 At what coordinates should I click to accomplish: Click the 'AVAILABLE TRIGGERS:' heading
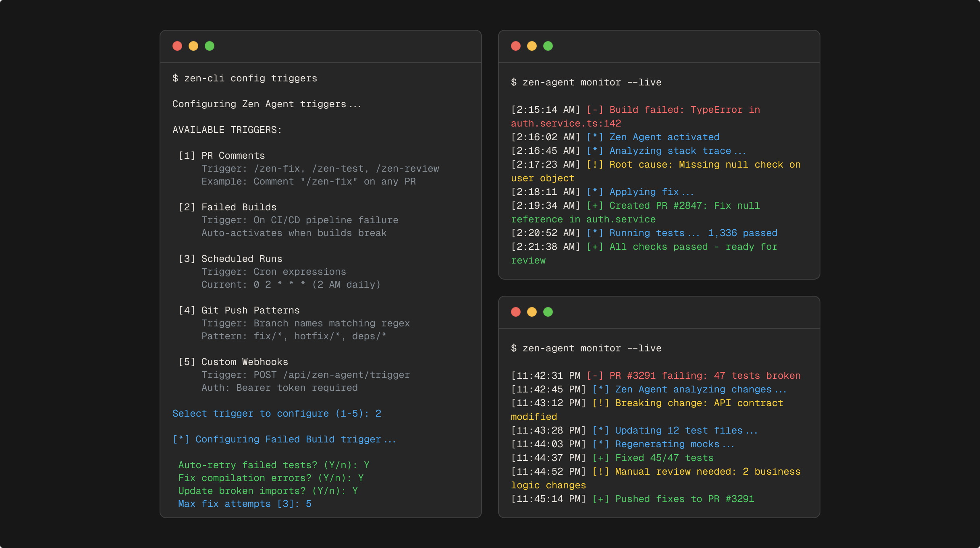[x=227, y=130]
